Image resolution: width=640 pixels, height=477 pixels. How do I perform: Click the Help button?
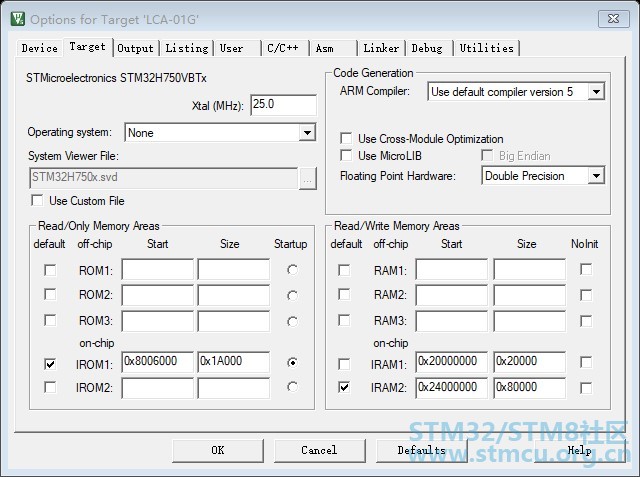[580, 450]
